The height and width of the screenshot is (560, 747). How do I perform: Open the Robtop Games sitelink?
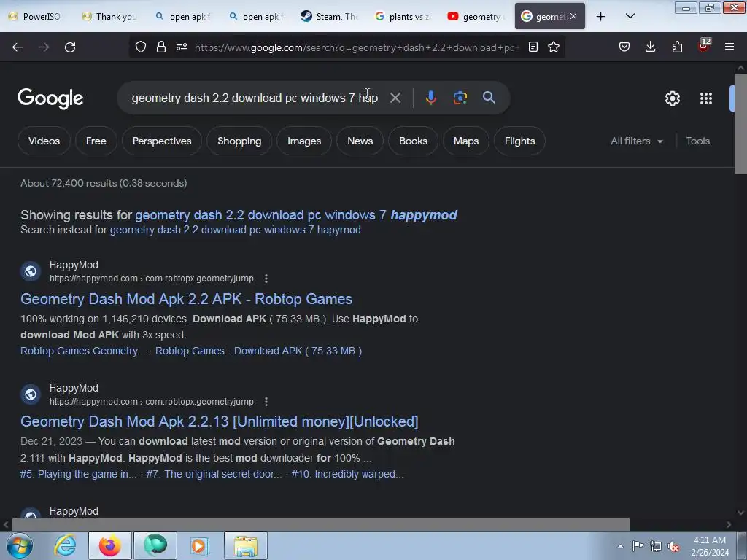190,351
